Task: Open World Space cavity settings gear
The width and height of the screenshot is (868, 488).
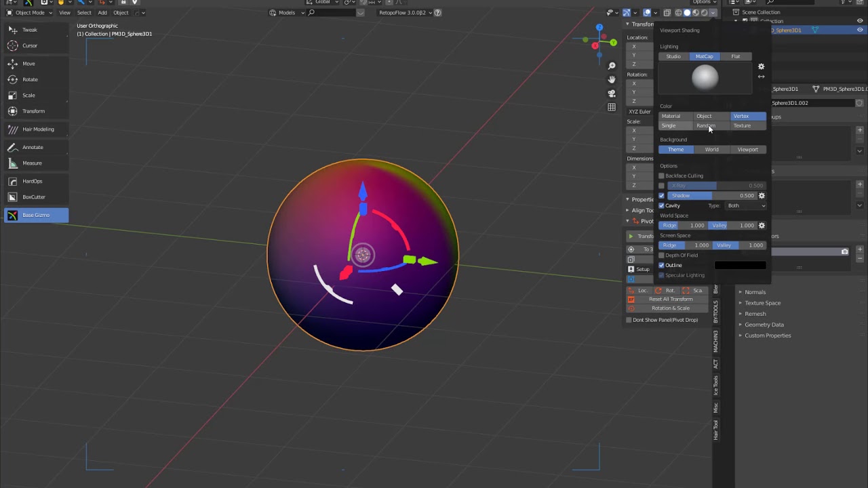Action: click(x=762, y=226)
